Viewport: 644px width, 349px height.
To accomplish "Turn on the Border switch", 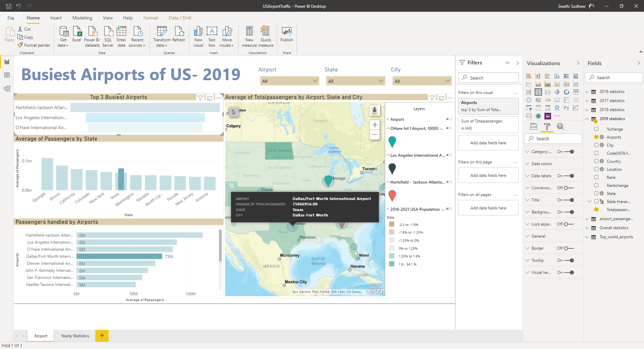I will pos(569,248).
